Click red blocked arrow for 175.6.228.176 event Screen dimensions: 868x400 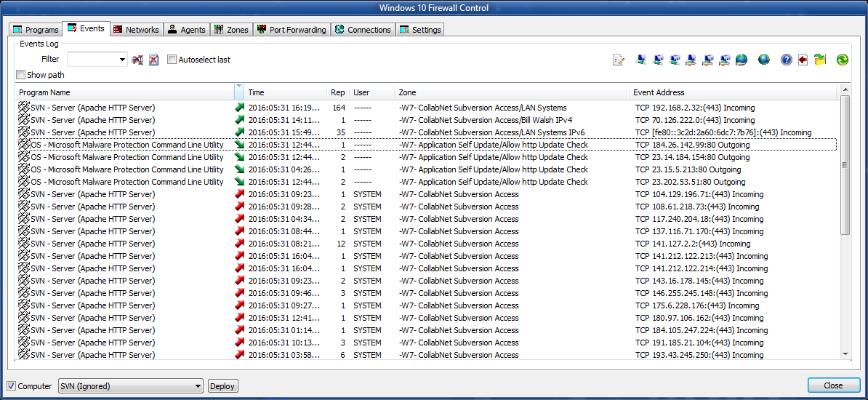pyautogui.click(x=240, y=305)
